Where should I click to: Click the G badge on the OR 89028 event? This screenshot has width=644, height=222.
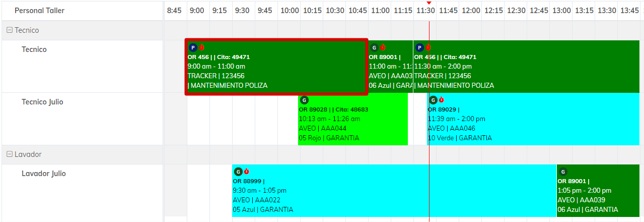click(x=304, y=100)
